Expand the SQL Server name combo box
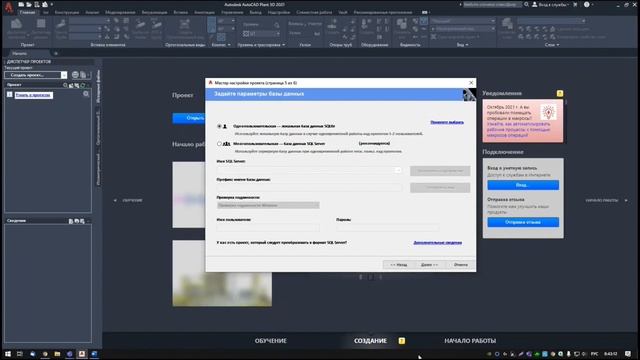 pos(398,170)
